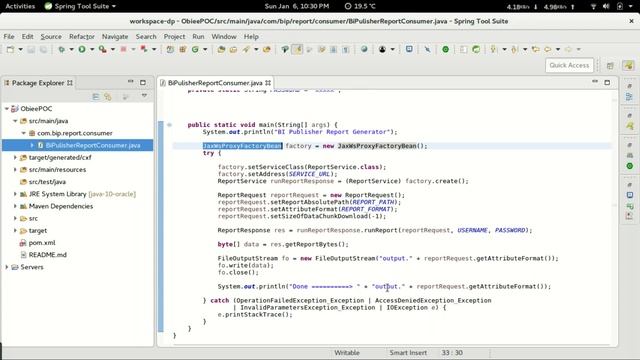Click the globe web browser icon
The height and width of the screenshot is (360, 640).
click(364, 49)
